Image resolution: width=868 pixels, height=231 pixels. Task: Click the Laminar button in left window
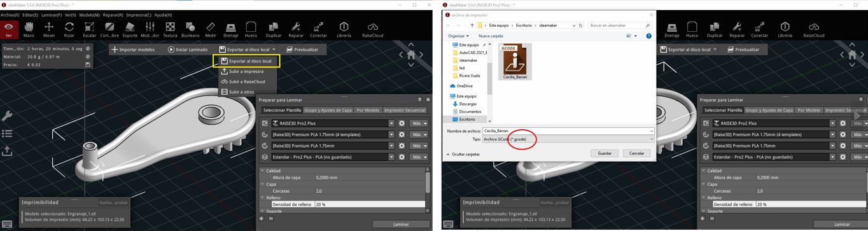tap(401, 224)
